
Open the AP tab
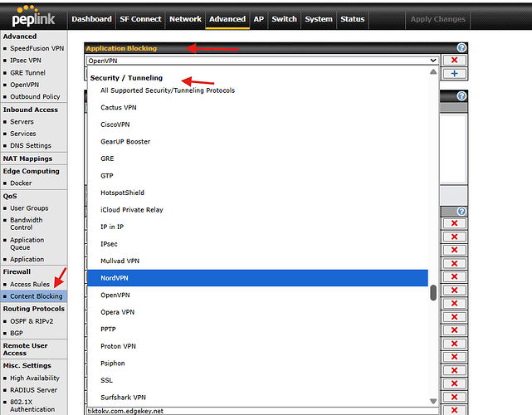coord(259,19)
